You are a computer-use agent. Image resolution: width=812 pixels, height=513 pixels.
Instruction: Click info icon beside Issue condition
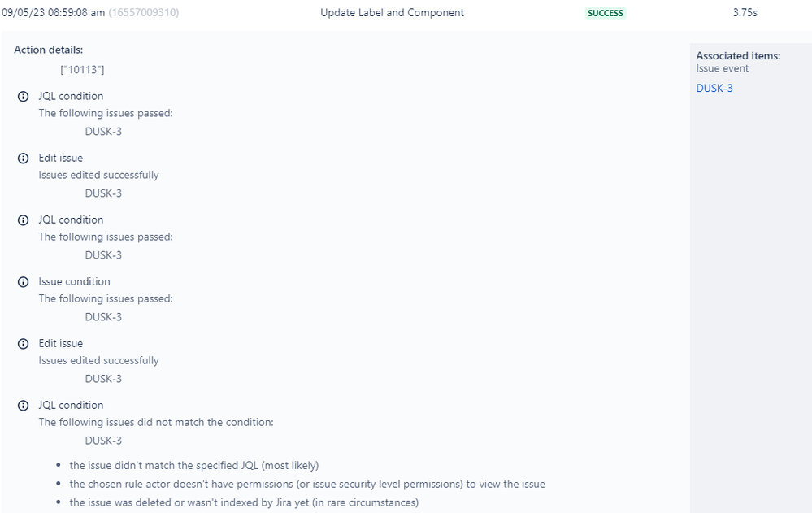pyautogui.click(x=24, y=282)
